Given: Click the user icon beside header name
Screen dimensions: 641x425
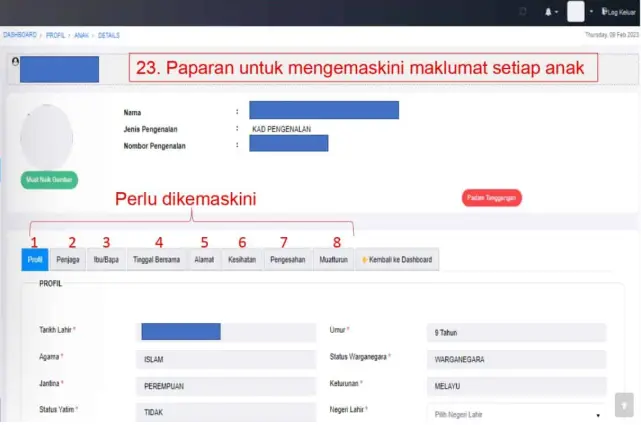Looking at the screenshot, I should [x=16, y=61].
